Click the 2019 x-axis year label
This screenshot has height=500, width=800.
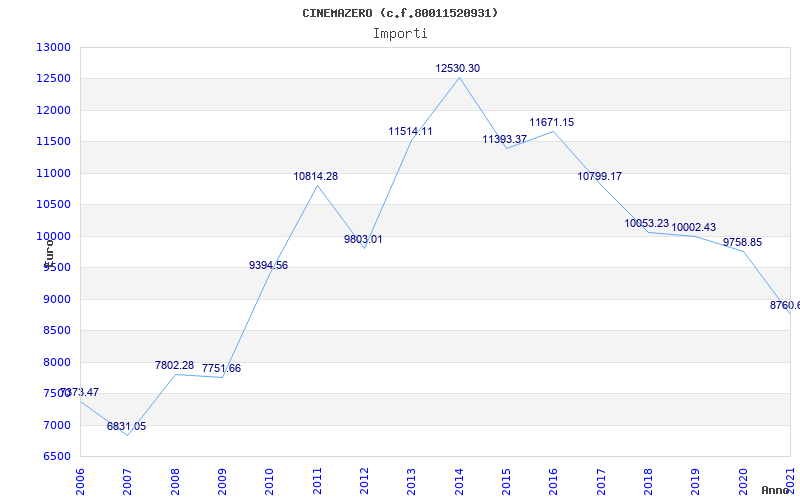coord(695,482)
